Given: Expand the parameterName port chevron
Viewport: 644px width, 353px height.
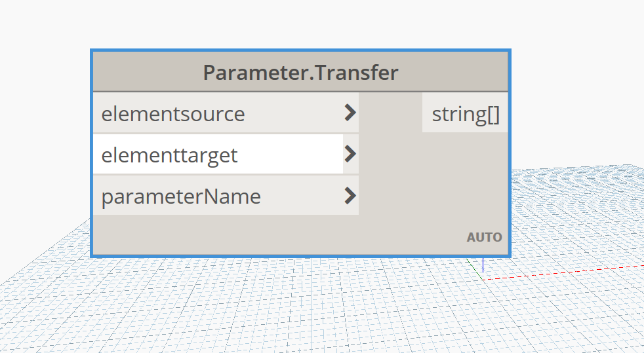Looking at the screenshot, I should coord(350,196).
